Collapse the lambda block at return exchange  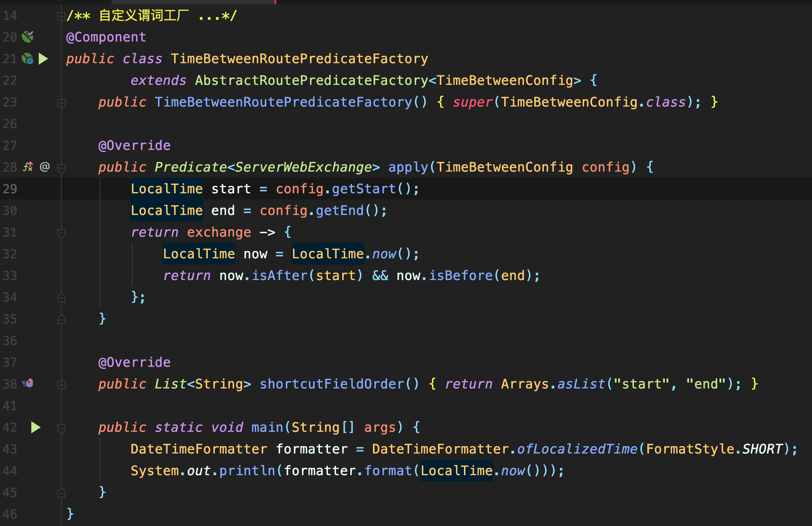pyautogui.click(x=61, y=233)
